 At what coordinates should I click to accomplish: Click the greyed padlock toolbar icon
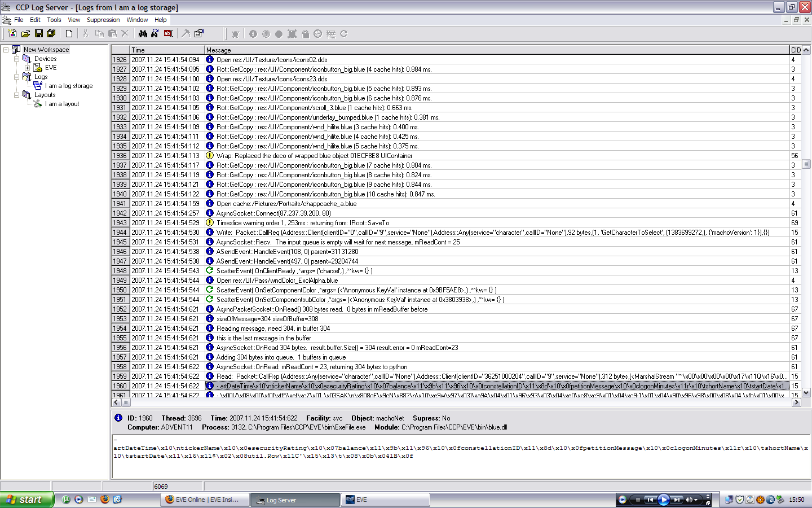click(305, 34)
